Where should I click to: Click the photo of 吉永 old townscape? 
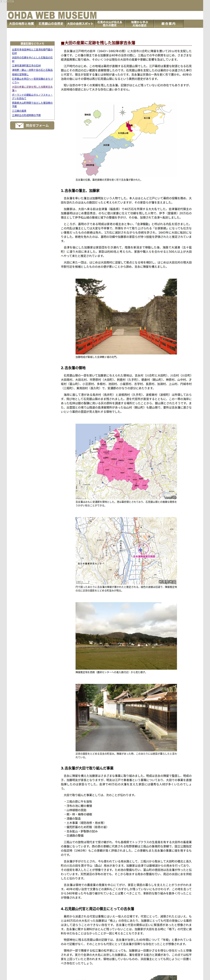(126, 718)
